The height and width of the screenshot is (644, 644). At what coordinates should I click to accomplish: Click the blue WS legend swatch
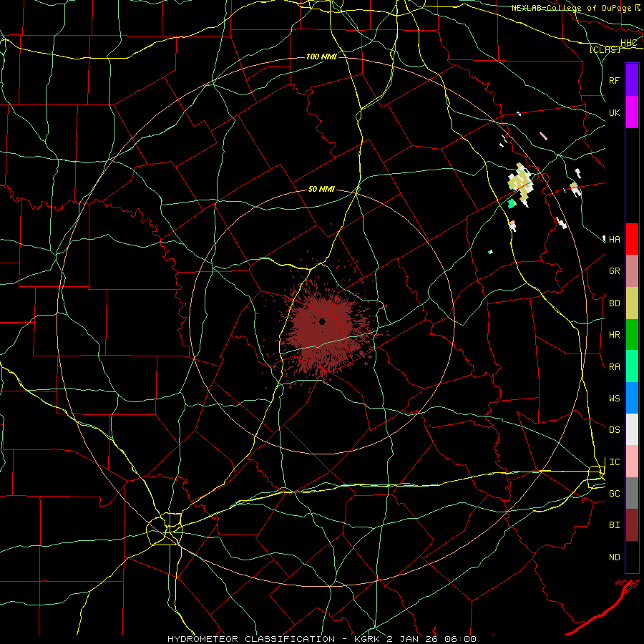point(632,398)
